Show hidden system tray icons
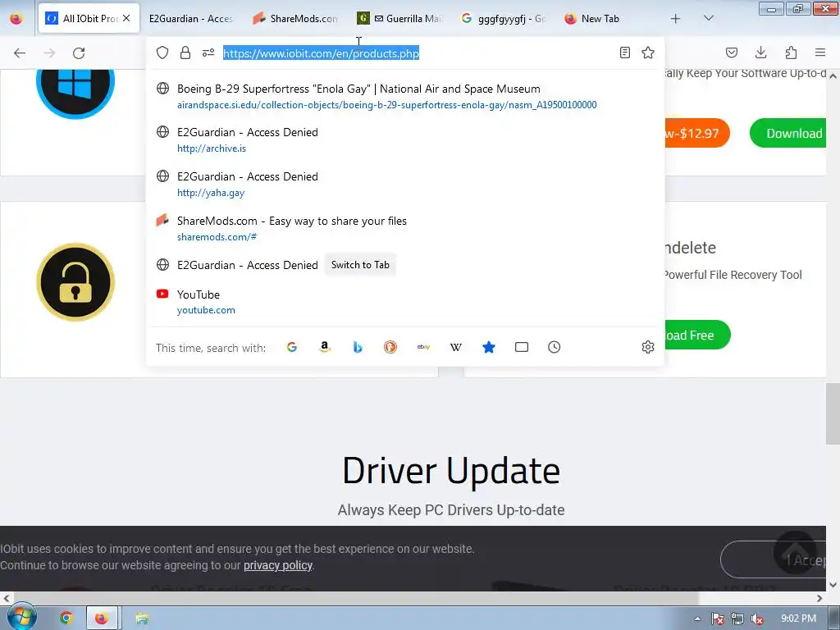 (697, 619)
